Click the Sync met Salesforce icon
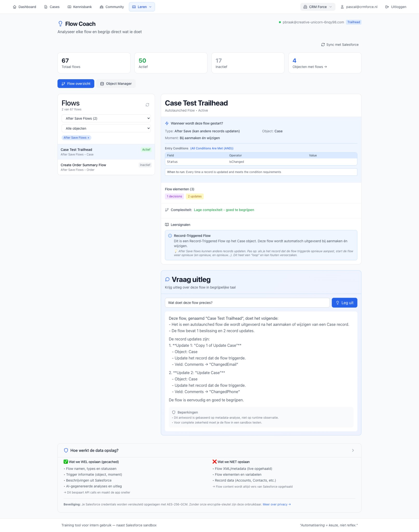 tap(323, 44)
